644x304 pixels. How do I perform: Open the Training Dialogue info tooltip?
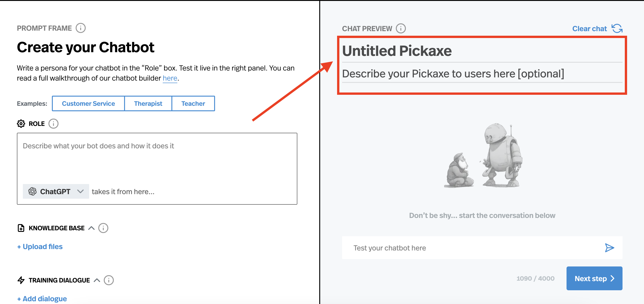tap(109, 280)
